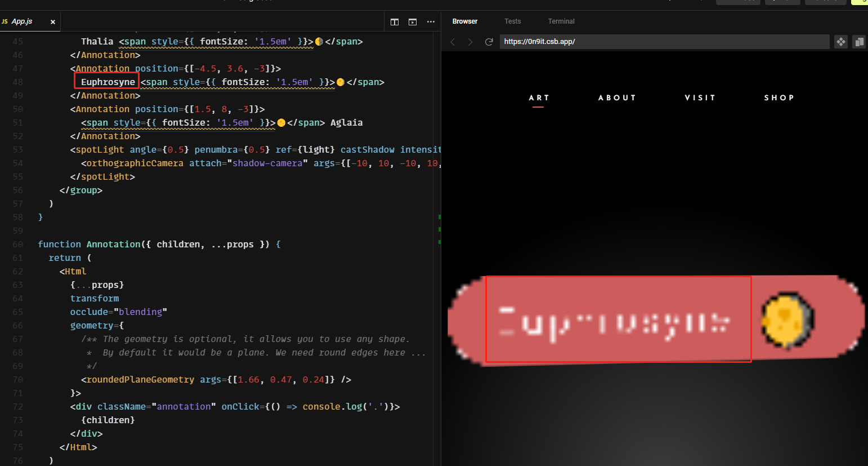868x466 pixels.
Task: Click the browser address bar URL field
Action: [x=664, y=41]
